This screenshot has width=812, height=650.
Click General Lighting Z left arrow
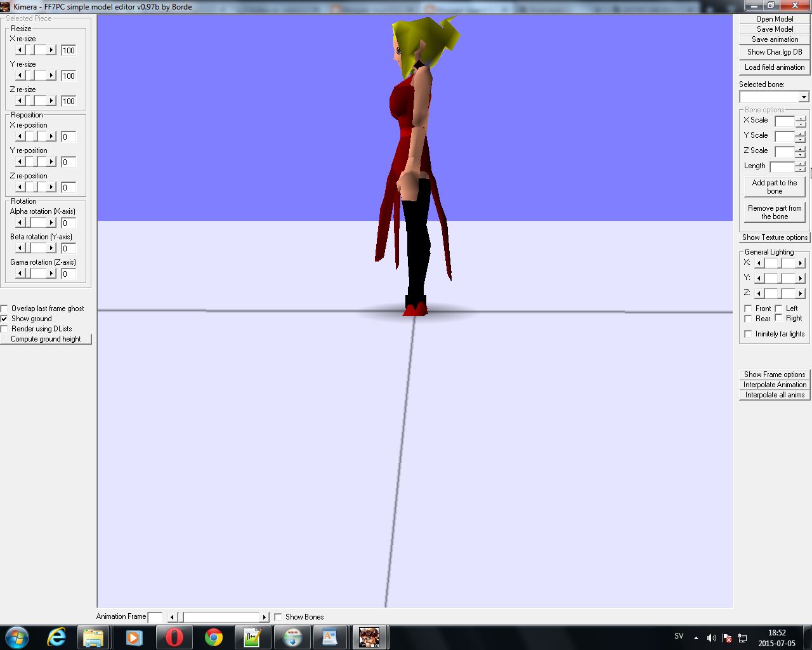click(x=759, y=293)
